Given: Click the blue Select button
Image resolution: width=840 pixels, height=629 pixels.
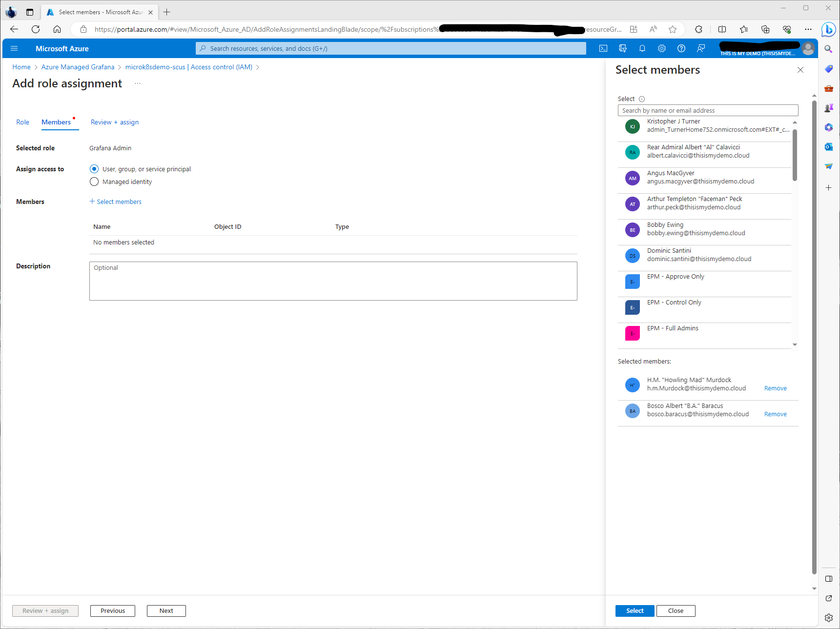Looking at the screenshot, I should 635,610.
